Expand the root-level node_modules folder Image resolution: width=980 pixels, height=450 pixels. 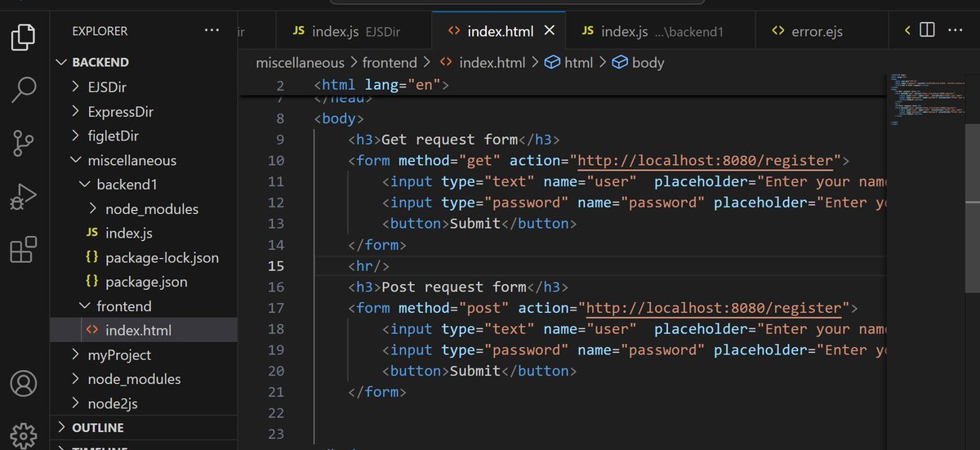tap(76, 379)
